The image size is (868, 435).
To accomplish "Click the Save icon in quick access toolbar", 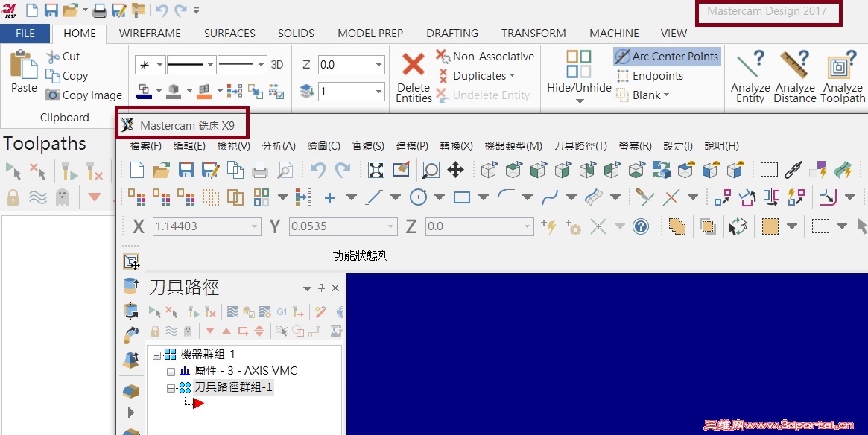I will [x=51, y=10].
